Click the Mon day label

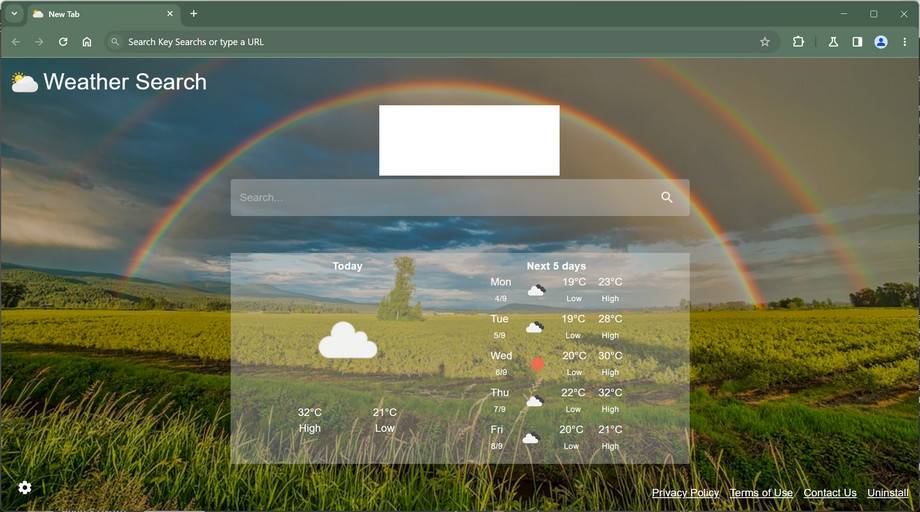tap(500, 282)
